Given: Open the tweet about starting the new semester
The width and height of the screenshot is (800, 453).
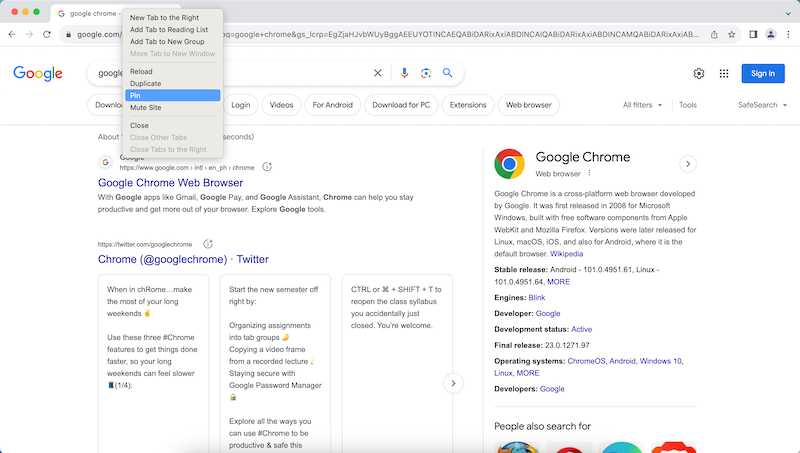Looking at the screenshot, I should pyautogui.click(x=275, y=363).
